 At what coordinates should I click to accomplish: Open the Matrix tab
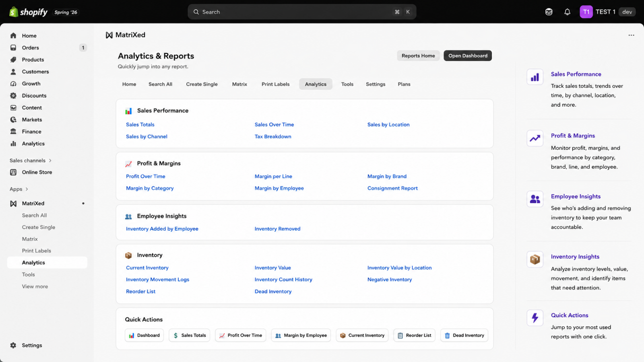239,84
